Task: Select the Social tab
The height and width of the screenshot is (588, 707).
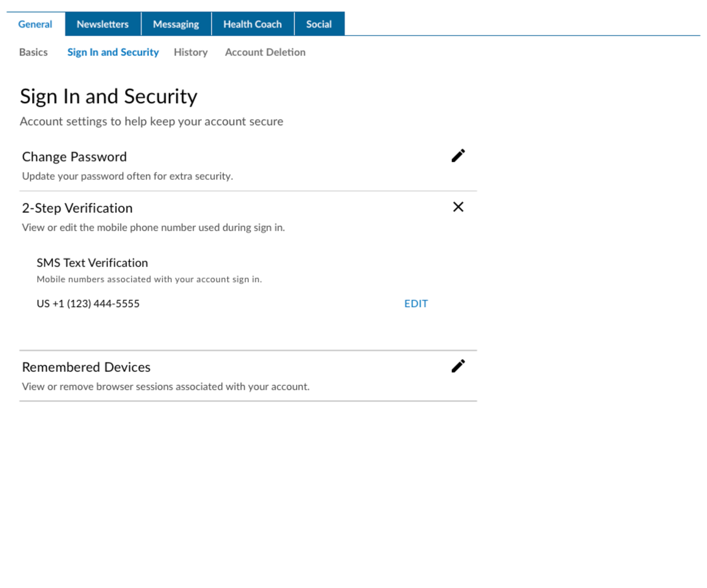Action: pyautogui.click(x=319, y=24)
